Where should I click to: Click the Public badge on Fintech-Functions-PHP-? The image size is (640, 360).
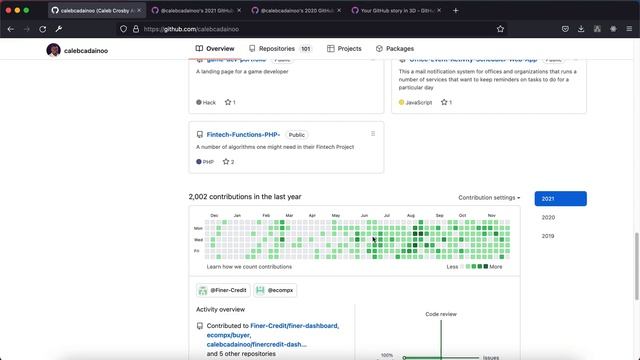point(297,135)
